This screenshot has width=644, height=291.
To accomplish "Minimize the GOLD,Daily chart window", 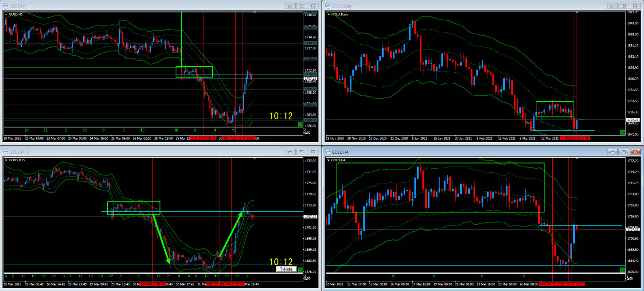I will coord(612,6).
